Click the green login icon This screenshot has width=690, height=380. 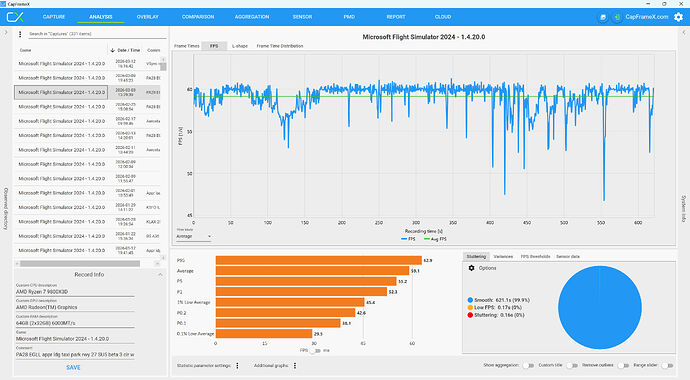pos(617,17)
